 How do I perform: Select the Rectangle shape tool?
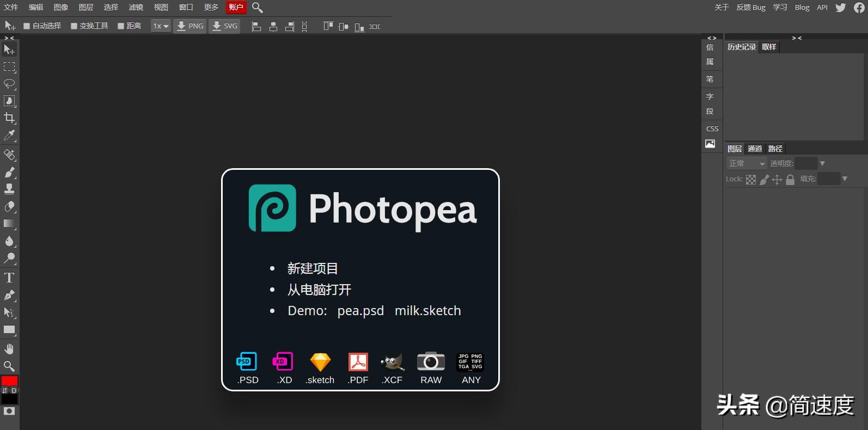pos(9,330)
